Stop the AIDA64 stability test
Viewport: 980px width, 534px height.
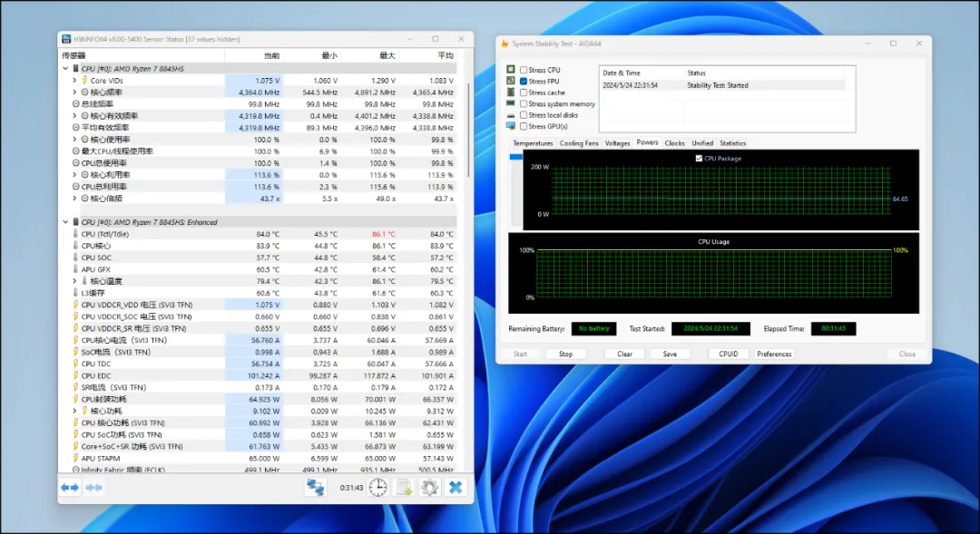tap(565, 354)
